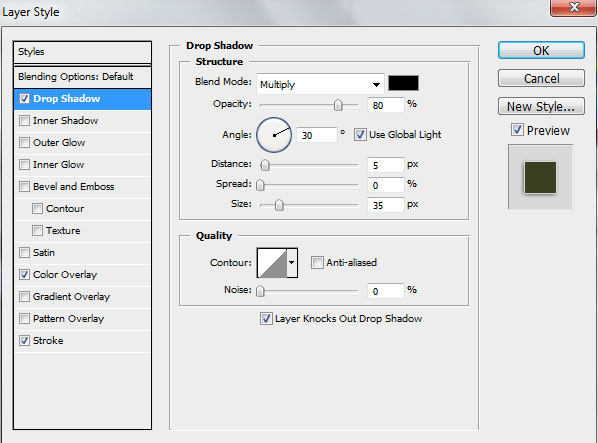Click the Size value input field
The width and height of the screenshot is (598, 443).
click(x=385, y=205)
